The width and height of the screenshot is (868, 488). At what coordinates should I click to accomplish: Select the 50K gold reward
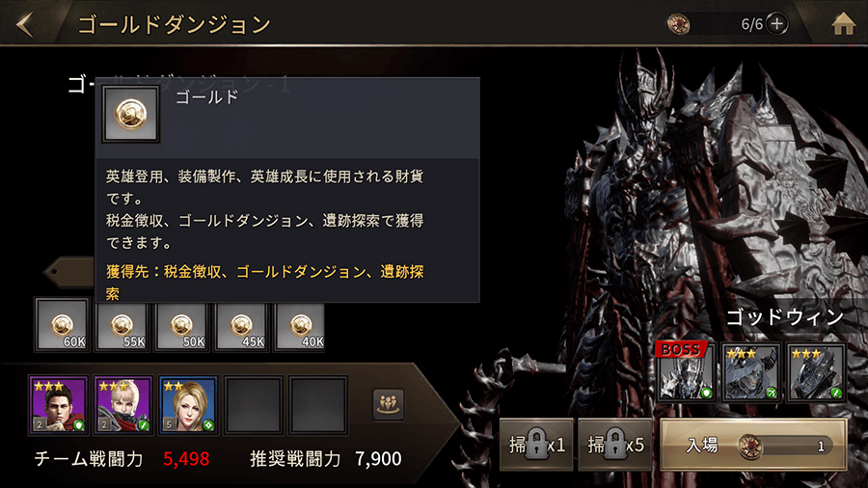[x=181, y=325]
